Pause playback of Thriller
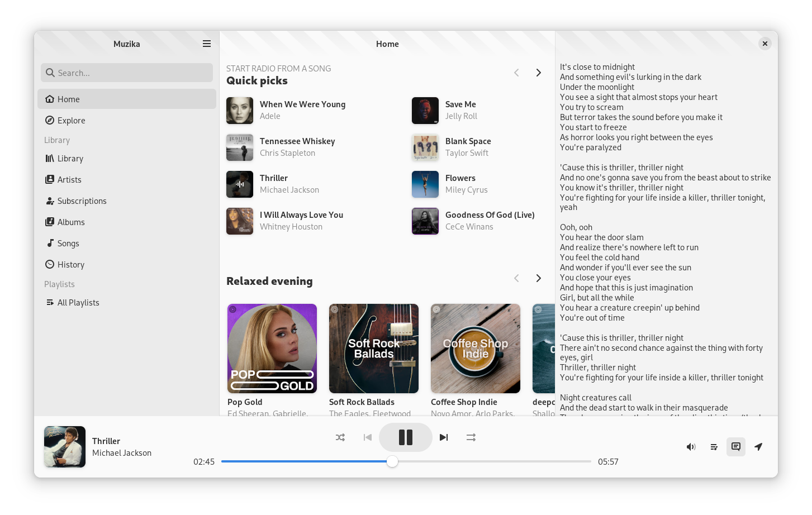812x515 pixels. [406, 437]
